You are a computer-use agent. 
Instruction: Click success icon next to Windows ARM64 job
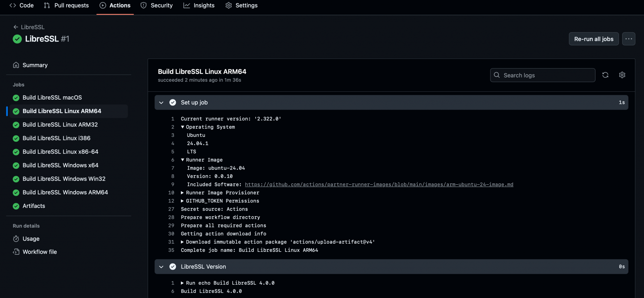tap(16, 192)
